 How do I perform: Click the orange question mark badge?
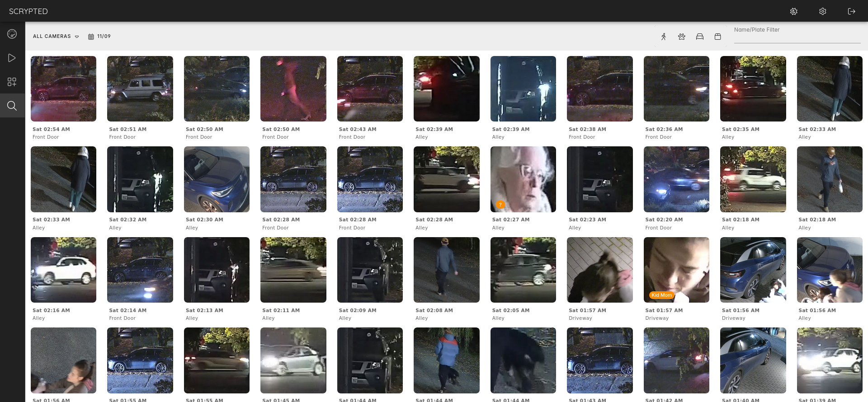pos(500,205)
